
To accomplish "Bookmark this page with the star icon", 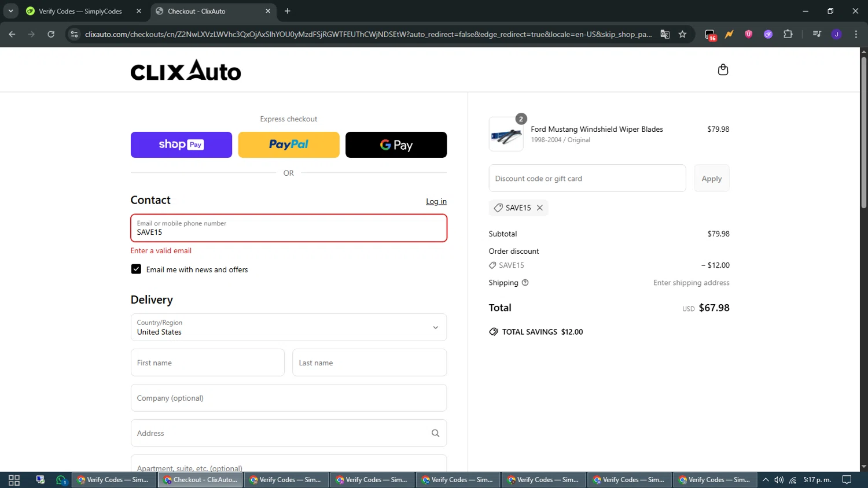I will coord(682,34).
